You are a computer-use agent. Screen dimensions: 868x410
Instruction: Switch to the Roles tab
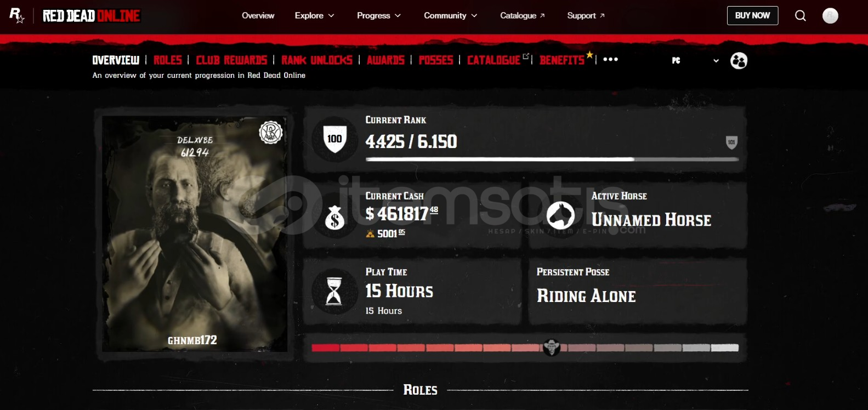pyautogui.click(x=168, y=60)
